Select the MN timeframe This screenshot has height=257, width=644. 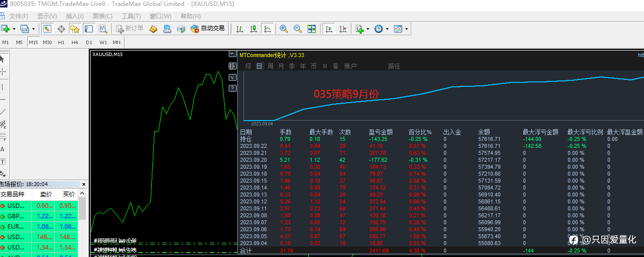point(117,42)
